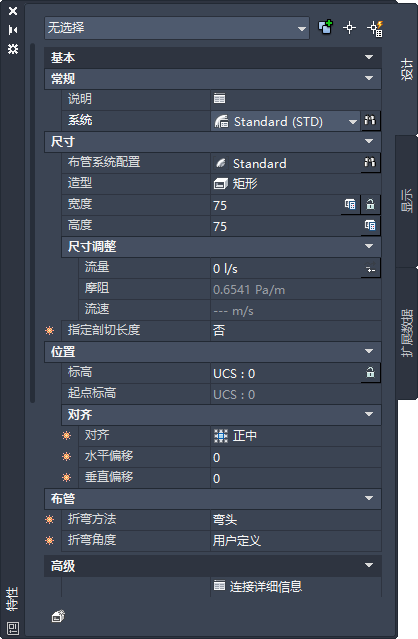Click the Select Objects crosshair icon
Viewport: 418px width, 639px height.
point(350,28)
